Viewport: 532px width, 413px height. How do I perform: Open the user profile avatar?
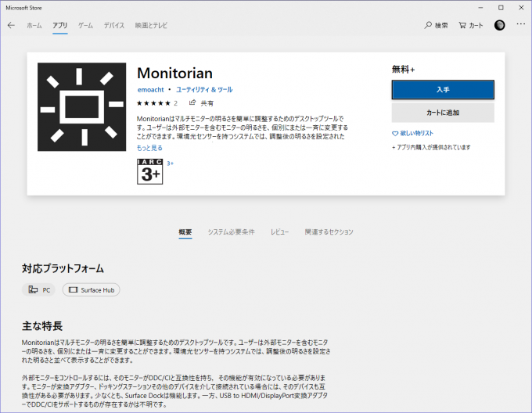tap(499, 25)
